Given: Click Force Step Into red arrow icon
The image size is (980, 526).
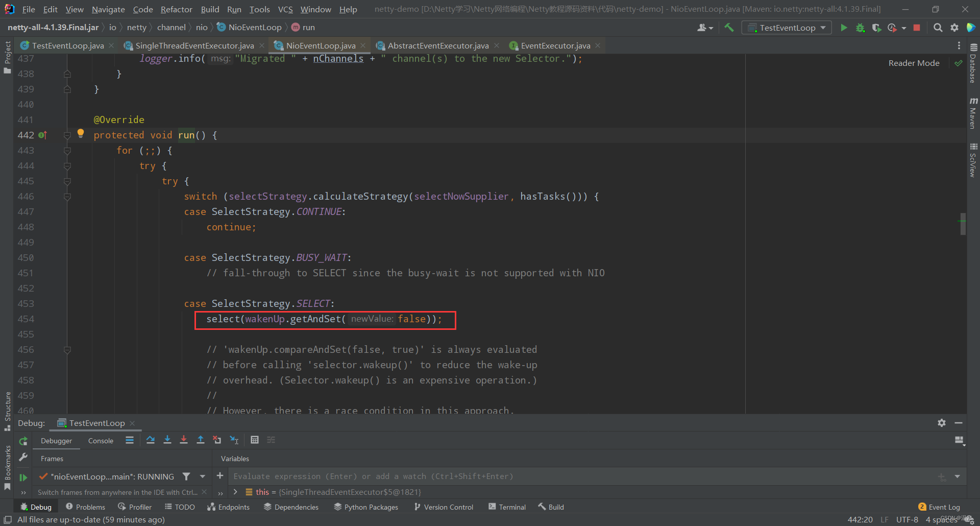Looking at the screenshot, I should (x=184, y=440).
